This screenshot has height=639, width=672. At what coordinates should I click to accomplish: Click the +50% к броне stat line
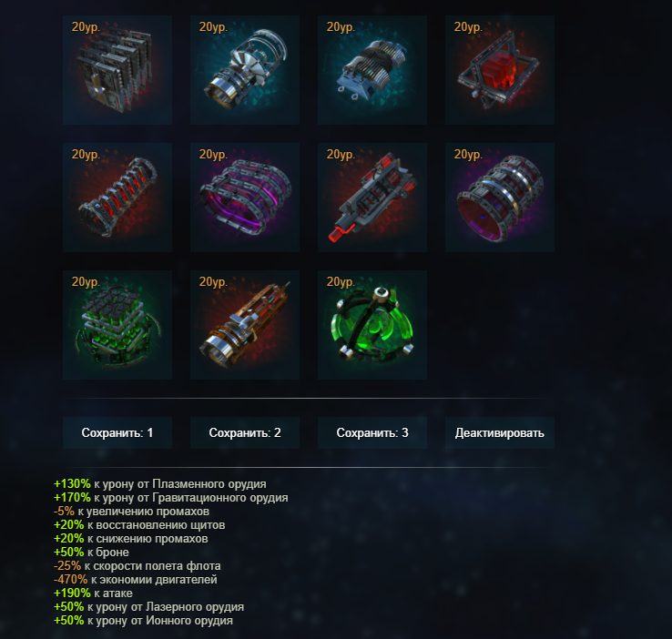click(x=91, y=552)
